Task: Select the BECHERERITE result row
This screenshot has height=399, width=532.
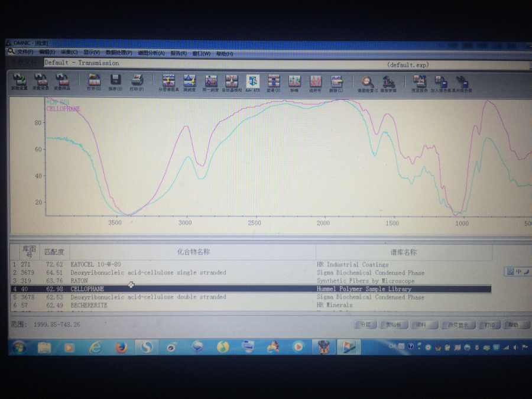Action: (251, 305)
